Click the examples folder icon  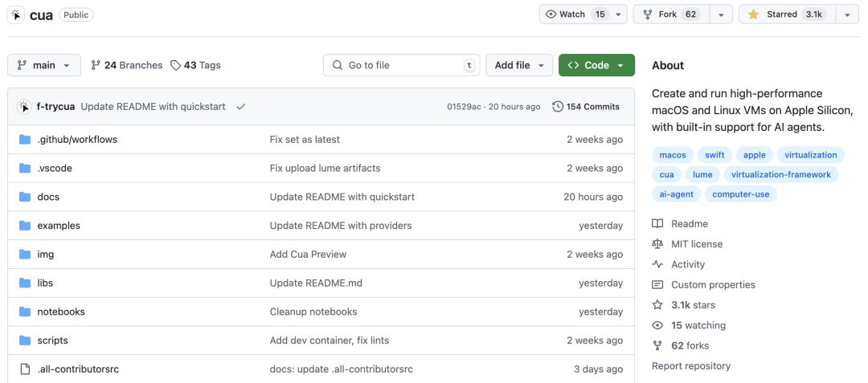[24, 226]
